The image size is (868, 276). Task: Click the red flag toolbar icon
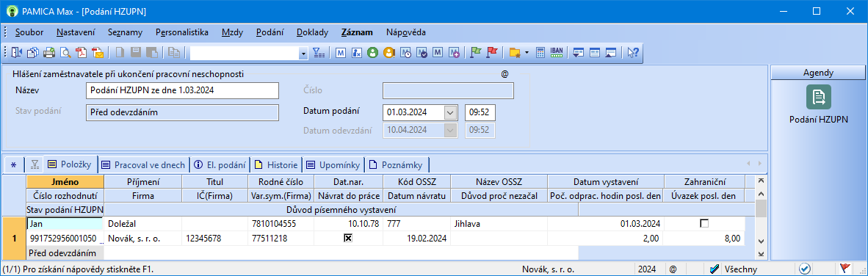click(x=491, y=53)
